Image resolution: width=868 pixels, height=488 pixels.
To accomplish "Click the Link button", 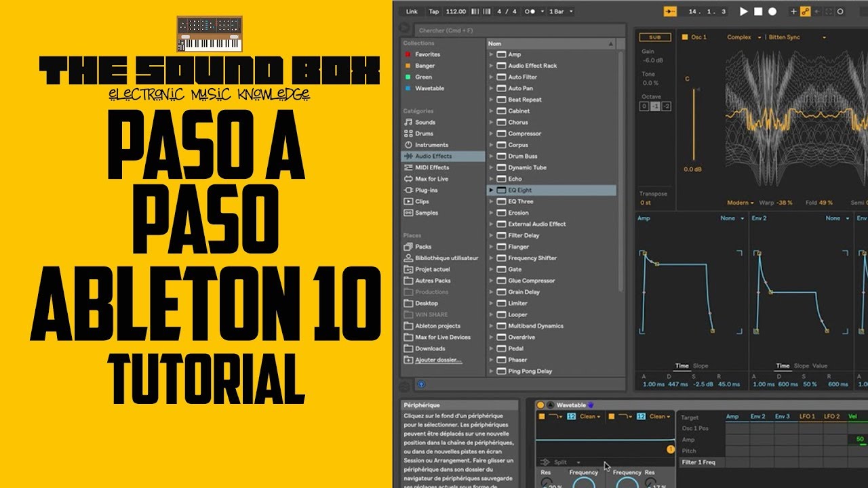I will (412, 12).
